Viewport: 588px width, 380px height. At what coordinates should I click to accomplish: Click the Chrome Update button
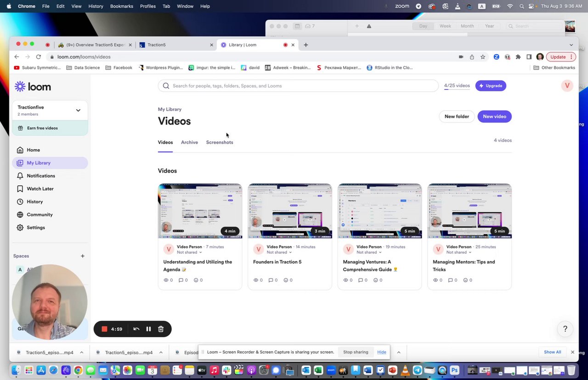[x=561, y=57]
